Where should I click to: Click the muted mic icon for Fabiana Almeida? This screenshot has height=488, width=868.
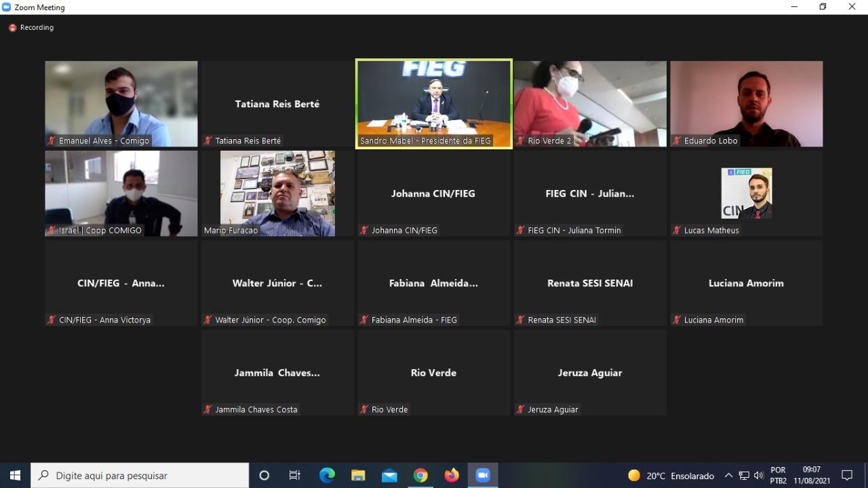[364, 320]
